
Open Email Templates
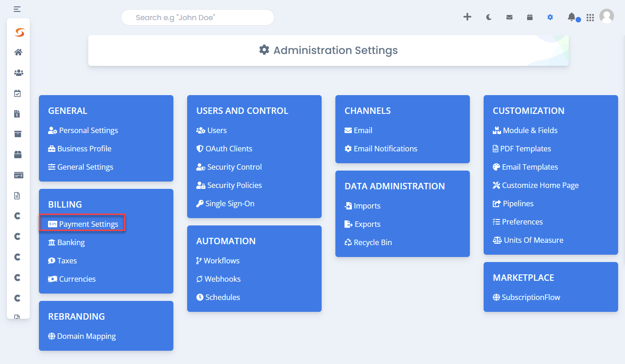point(526,167)
